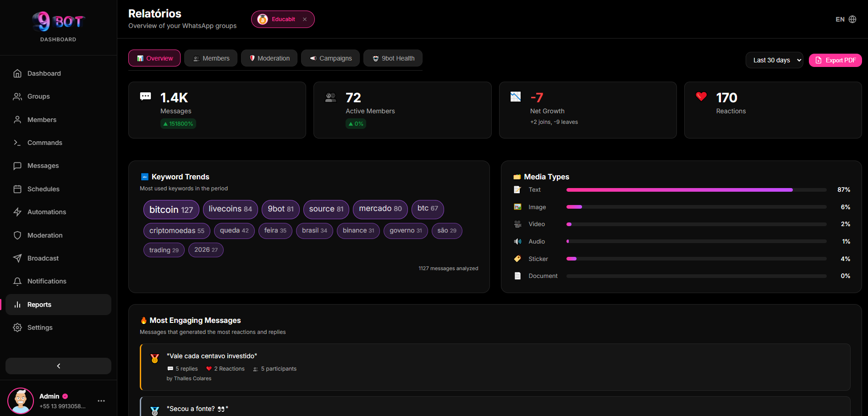Open Settings from the sidebar

(39, 327)
